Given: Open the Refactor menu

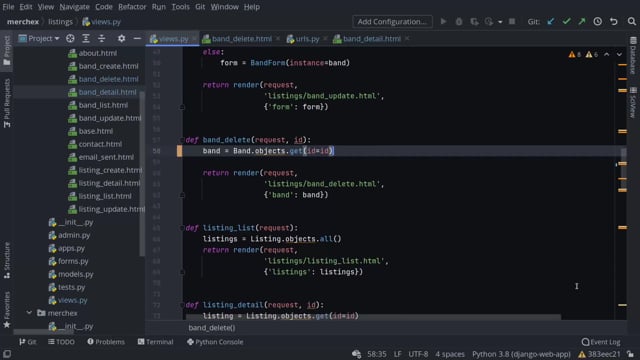Looking at the screenshot, I should pos(132,7).
